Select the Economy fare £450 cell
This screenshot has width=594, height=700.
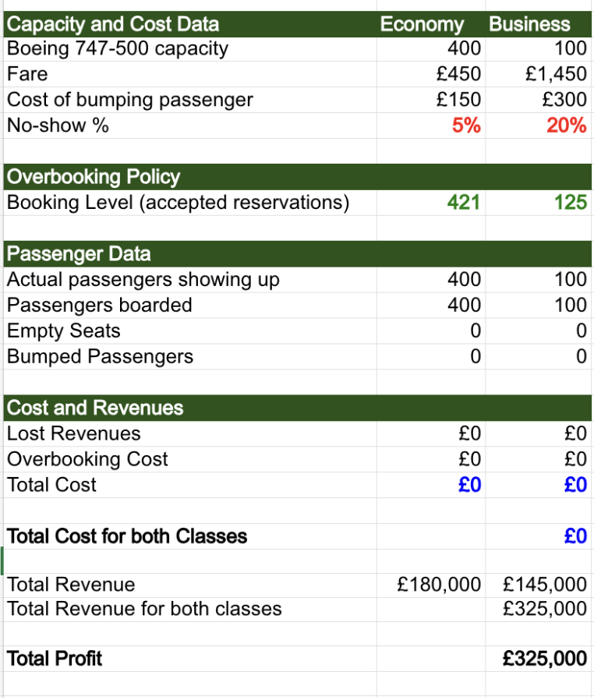coord(431,74)
